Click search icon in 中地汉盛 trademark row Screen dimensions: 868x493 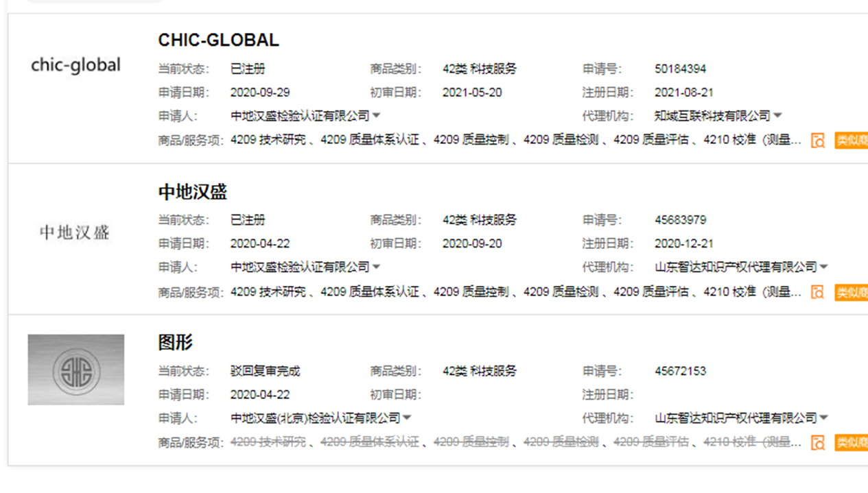(817, 292)
